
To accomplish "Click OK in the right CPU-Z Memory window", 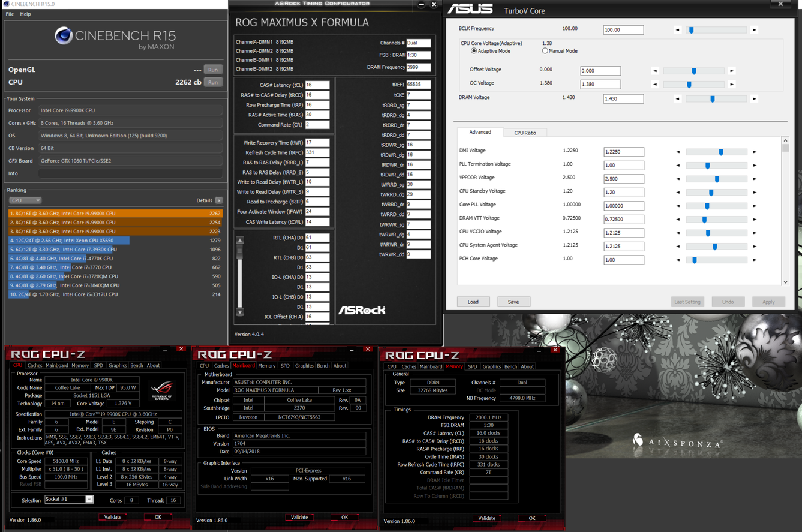I will [532, 518].
